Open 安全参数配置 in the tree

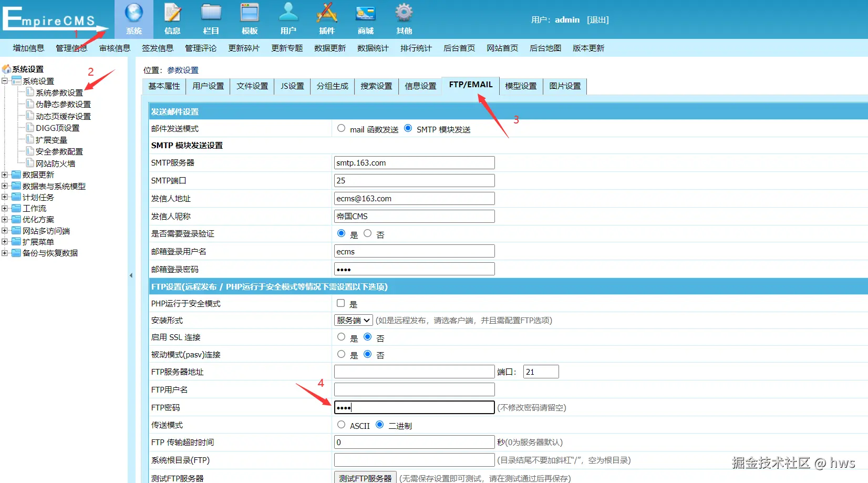pyautogui.click(x=59, y=151)
